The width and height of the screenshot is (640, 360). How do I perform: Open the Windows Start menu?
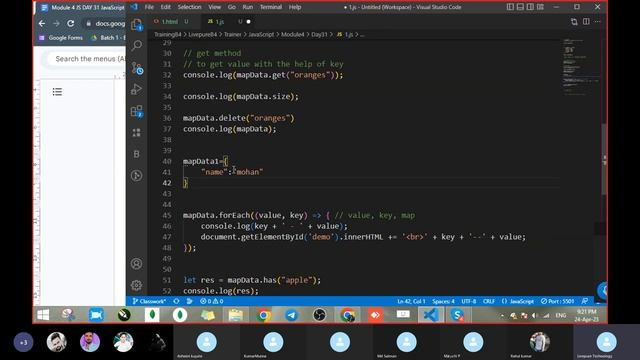pos(43,315)
